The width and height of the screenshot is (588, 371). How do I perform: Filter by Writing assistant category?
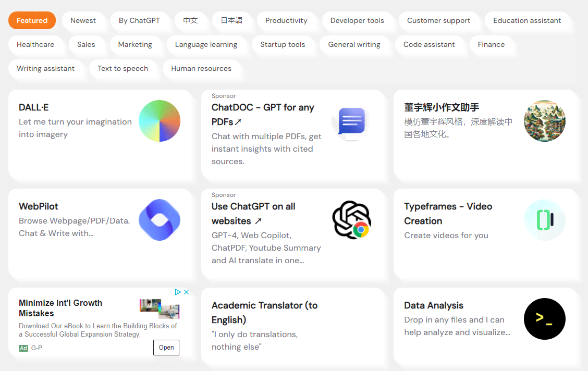pos(45,68)
